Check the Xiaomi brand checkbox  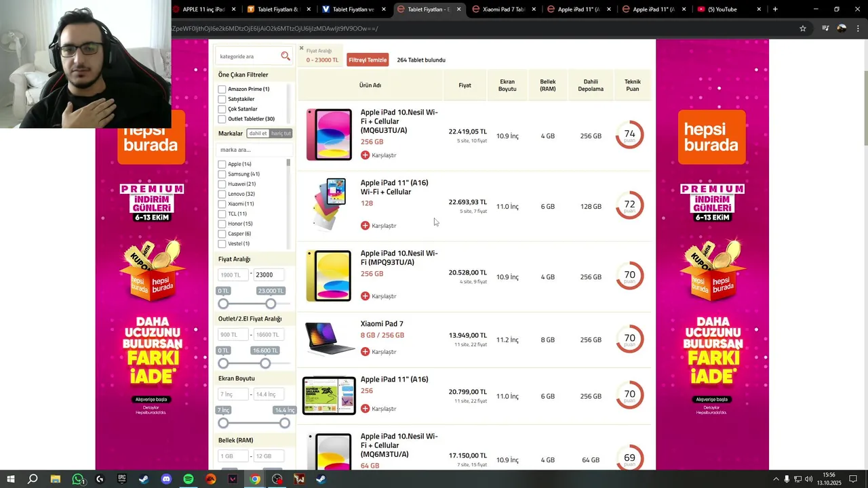click(222, 204)
